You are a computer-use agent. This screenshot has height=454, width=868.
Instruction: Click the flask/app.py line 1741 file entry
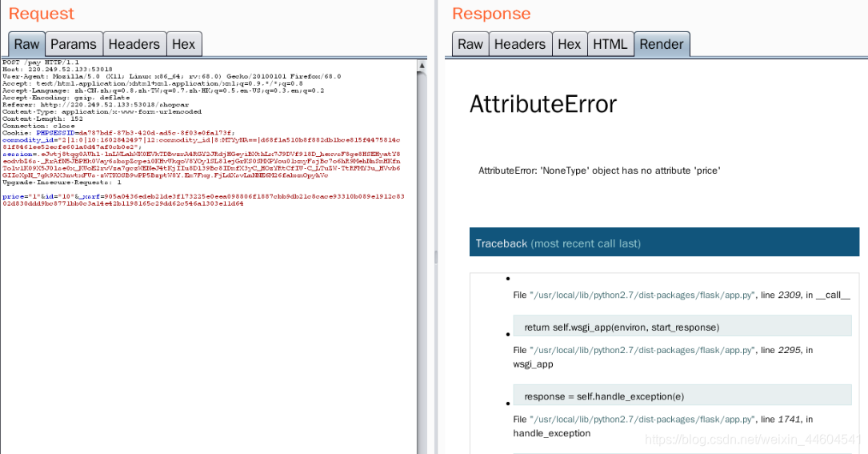[662, 426]
